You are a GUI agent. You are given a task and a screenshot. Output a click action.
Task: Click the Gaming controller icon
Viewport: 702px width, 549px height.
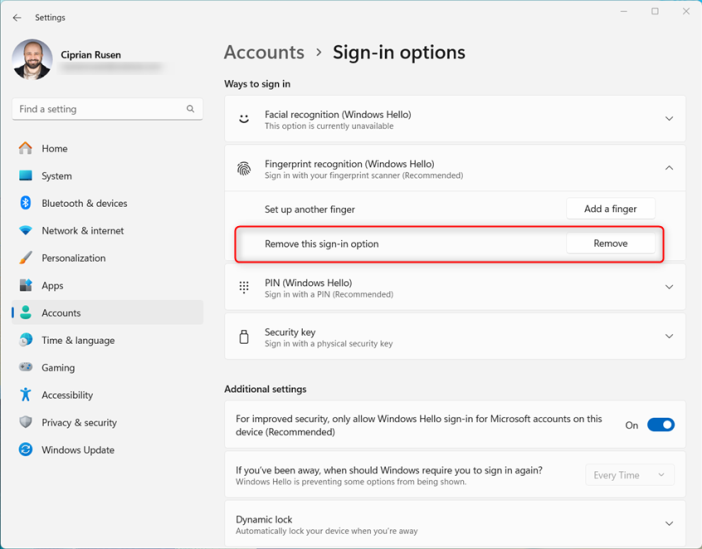pos(26,367)
